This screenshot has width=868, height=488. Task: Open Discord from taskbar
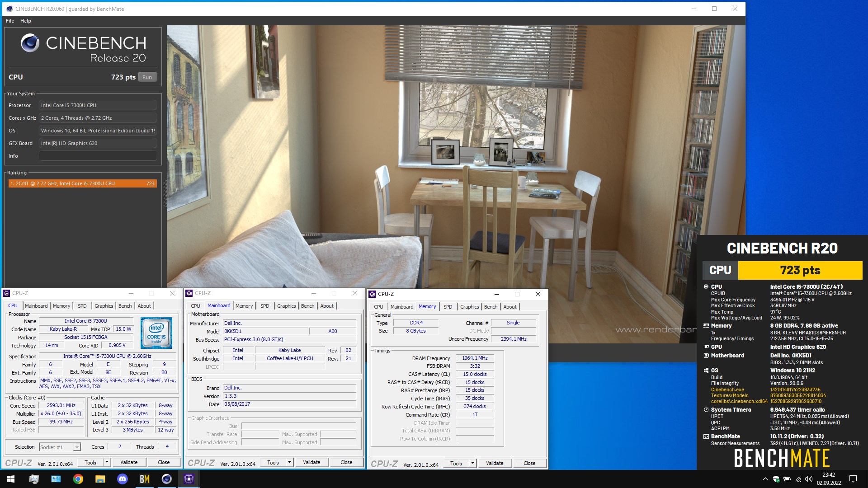pyautogui.click(x=123, y=479)
